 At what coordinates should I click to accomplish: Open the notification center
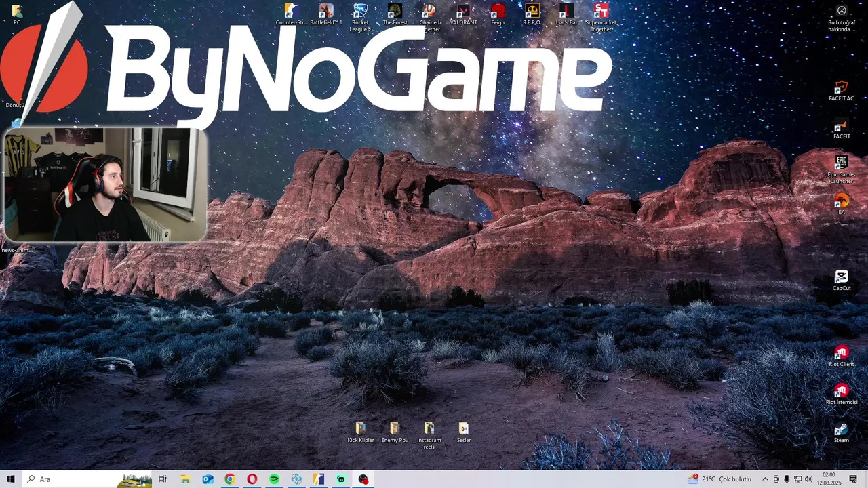(x=853, y=479)
